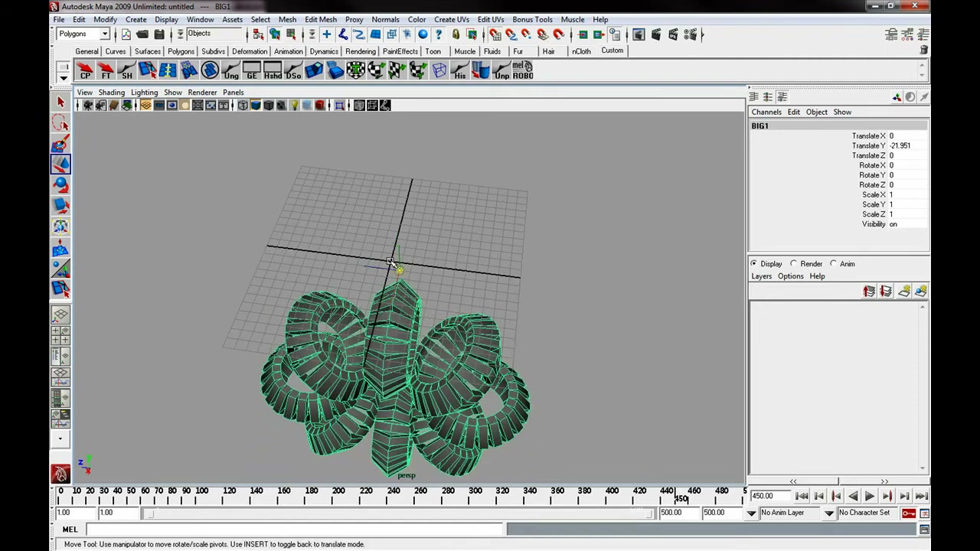
Task: Select the Soft Modification tool
Action: 60,248
